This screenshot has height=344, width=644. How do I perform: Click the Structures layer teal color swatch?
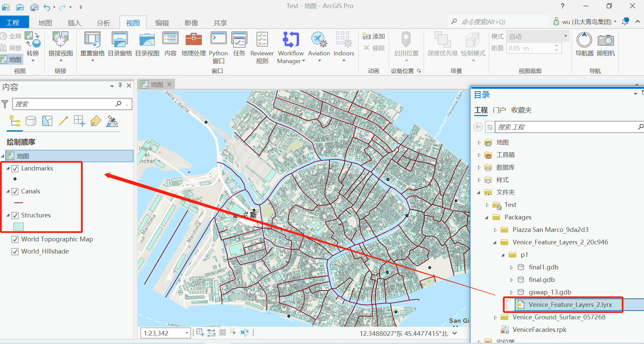point(19,227)
